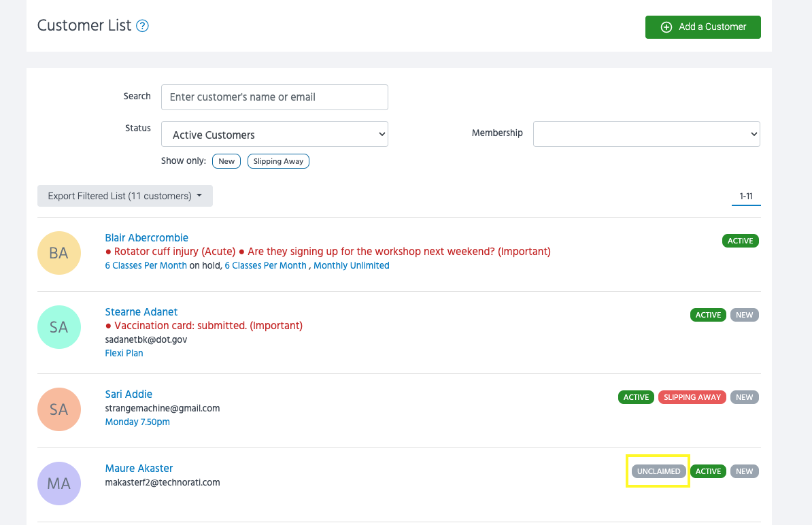Open Stearne Adanet's customer profile link
812x525 pixels.
(141, 311)
